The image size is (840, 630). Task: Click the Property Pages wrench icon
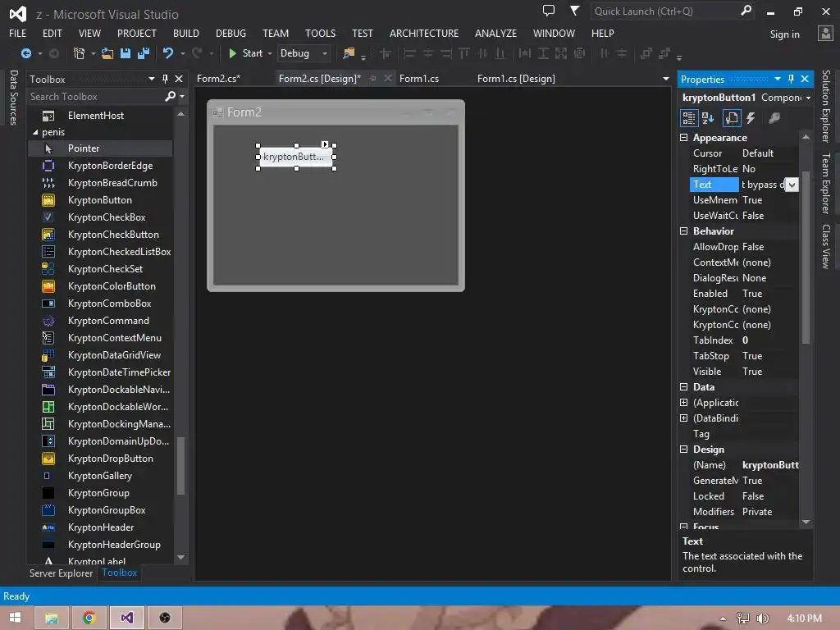[x=774, y=118]
